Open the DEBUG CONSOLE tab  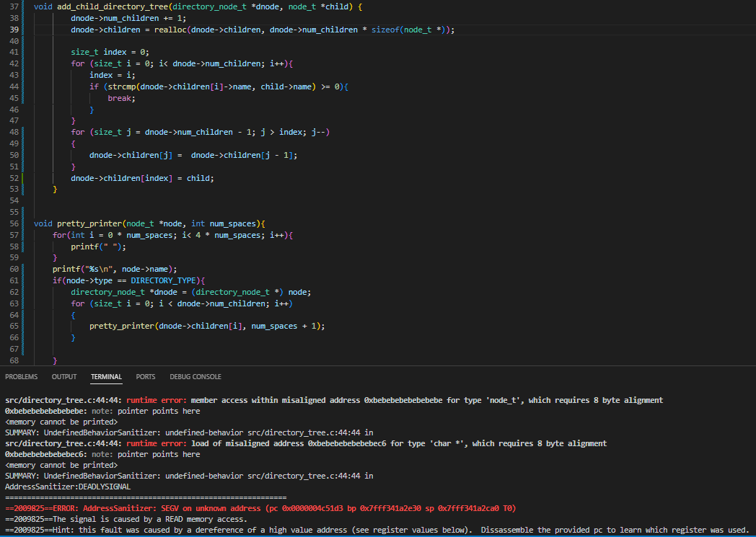(195, 377)
